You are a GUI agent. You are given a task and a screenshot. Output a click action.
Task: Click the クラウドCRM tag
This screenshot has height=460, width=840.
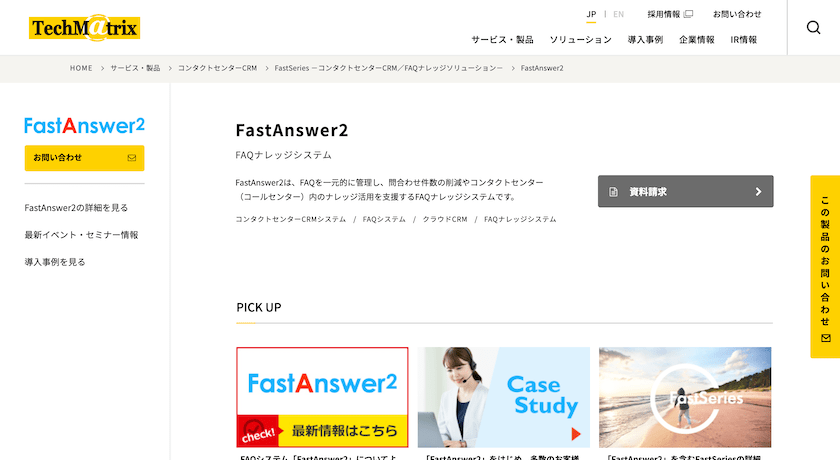(445, 219)
